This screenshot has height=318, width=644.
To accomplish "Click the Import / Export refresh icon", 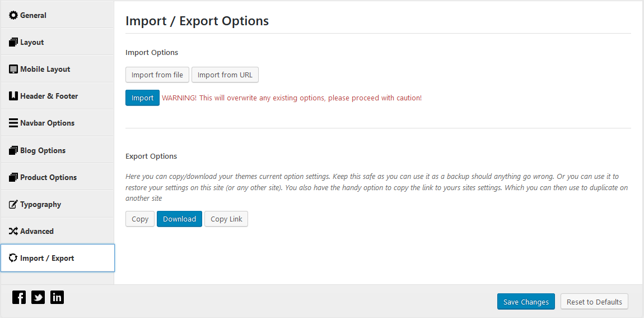I will [x=13, y=258].
